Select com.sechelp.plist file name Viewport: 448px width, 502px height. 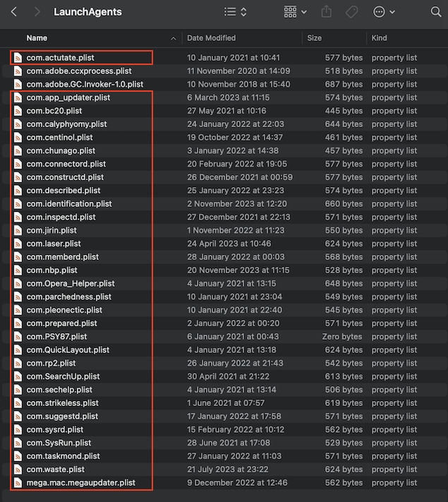[x=59, y=390]
